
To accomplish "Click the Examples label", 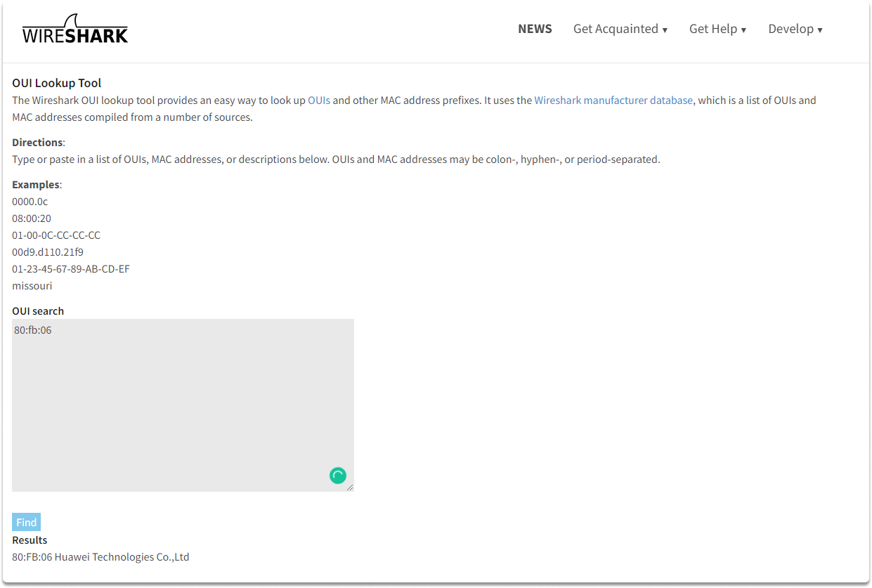I will pyautogui.click(x=36, y=185).
